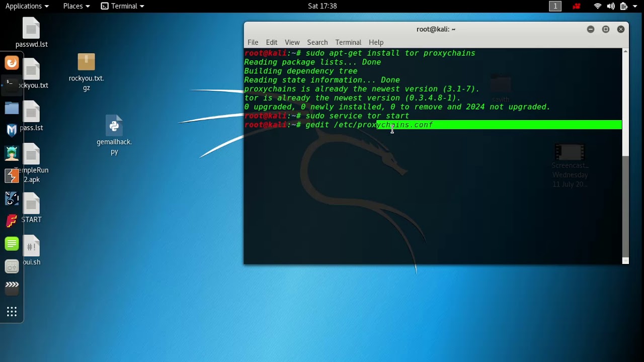Open Burp Suite from the dock

12,175
